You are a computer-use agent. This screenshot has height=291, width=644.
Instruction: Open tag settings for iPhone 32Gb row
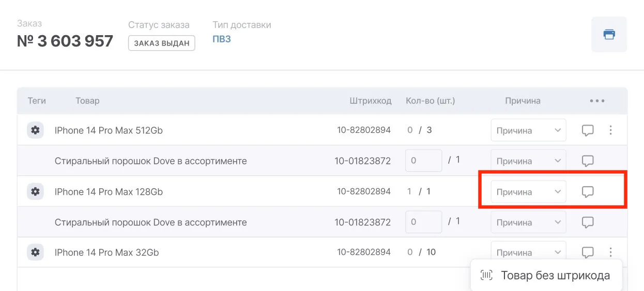pyautogui.click(x=35, y=253)
